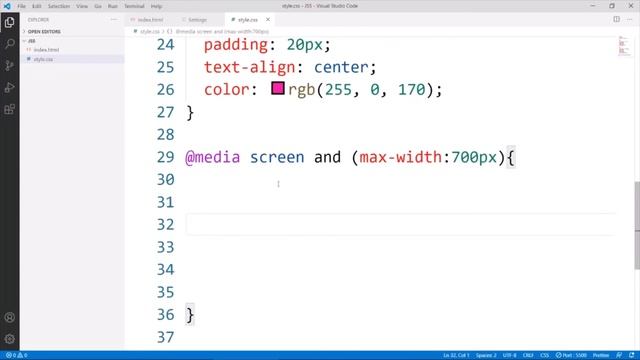640x360 pixels.
Task: Open Explorer Views and More Actions ellipsis
Action: click(x=113, y=20)
